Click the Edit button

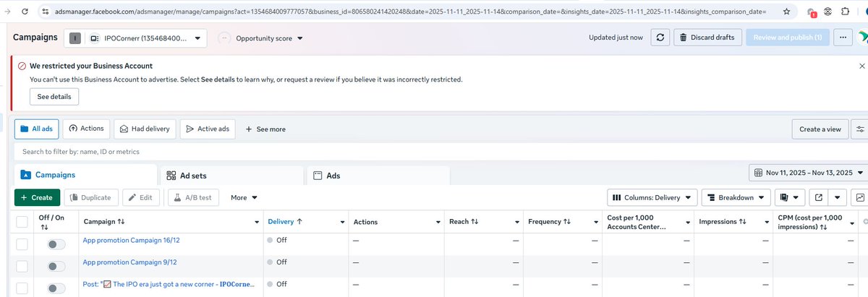click(140, 197)
